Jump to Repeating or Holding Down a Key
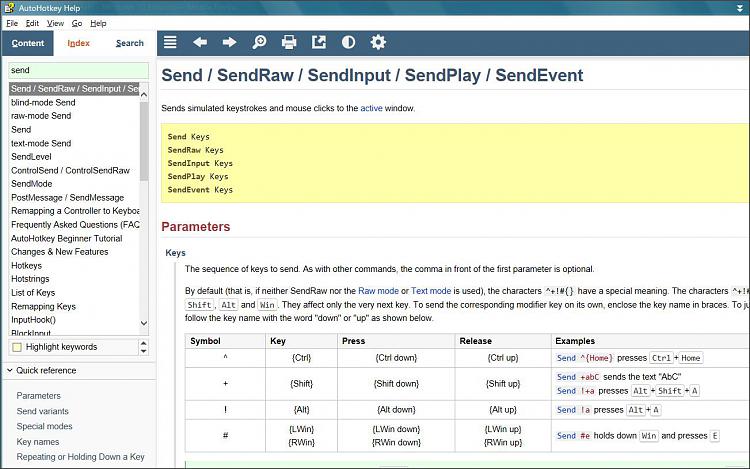This screenshot has height=469, width=750. (80, 457)
